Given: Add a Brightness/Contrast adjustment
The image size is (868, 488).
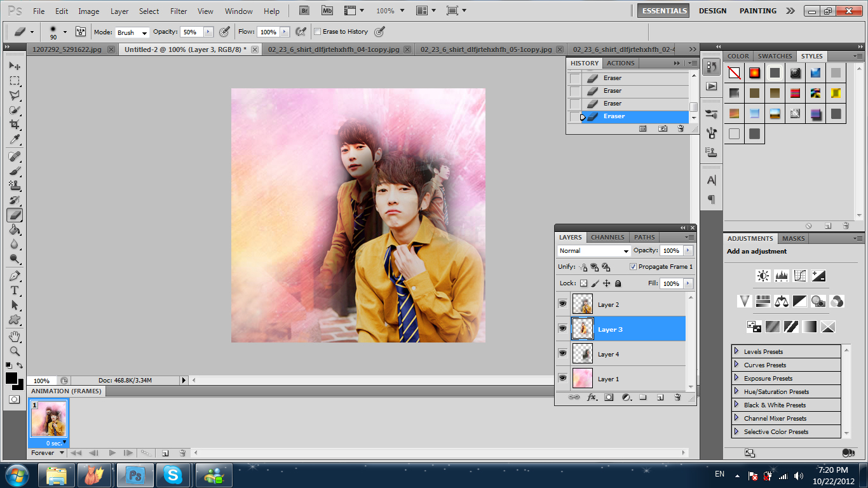Looking at the screenshot, I should (x=763, y=276).
